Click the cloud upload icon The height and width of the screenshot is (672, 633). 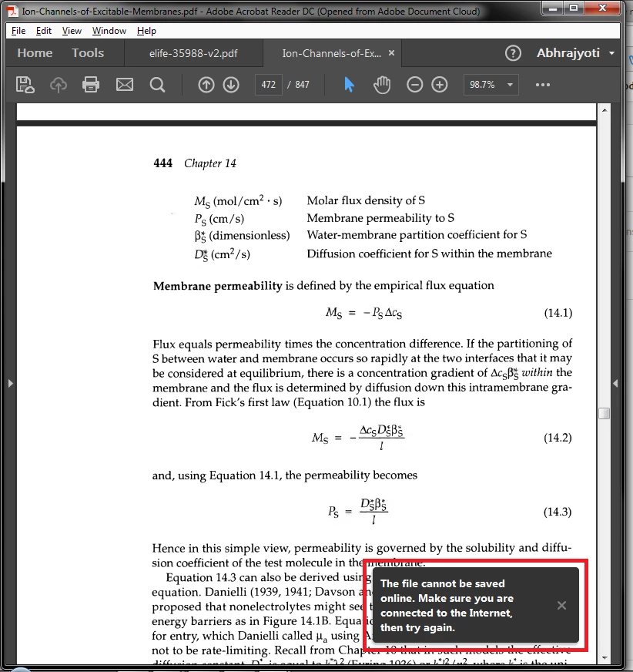click(x=59, y=85)
